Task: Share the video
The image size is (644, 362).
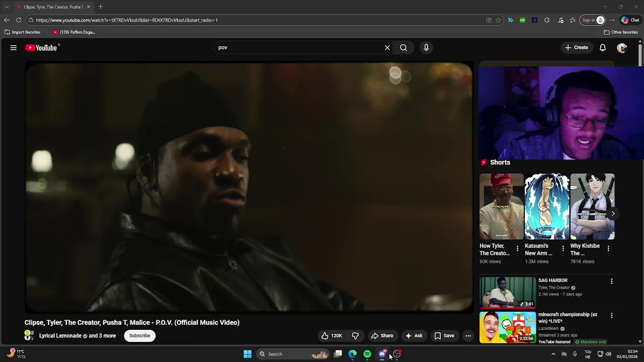Action: pos(382,336)
